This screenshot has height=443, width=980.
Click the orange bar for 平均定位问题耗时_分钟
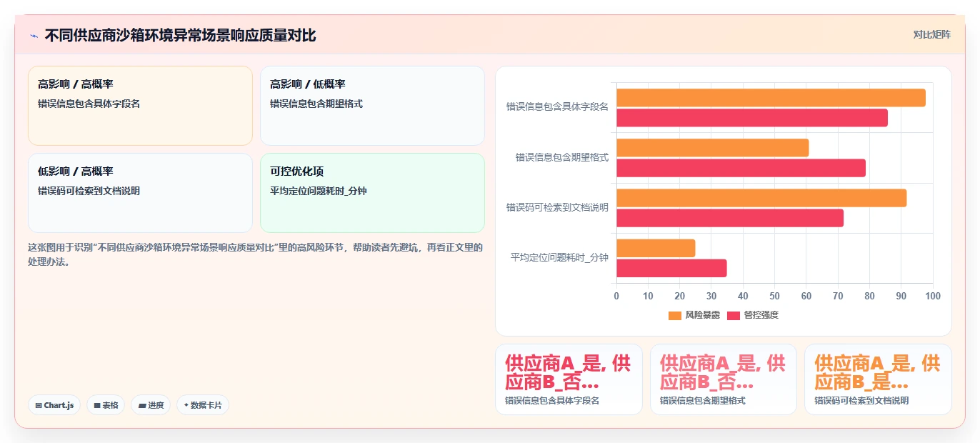(656, 248)
